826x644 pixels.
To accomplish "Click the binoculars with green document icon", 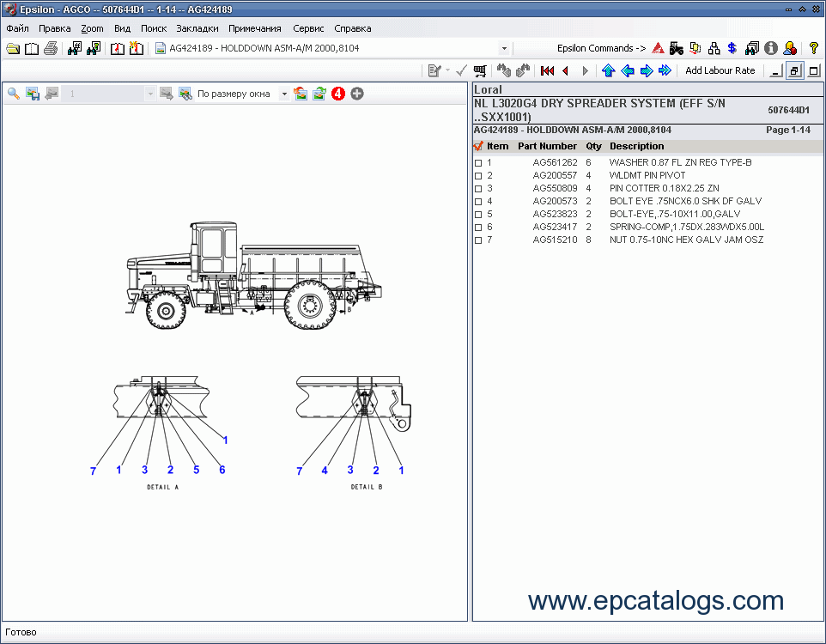I will point(94,48).
